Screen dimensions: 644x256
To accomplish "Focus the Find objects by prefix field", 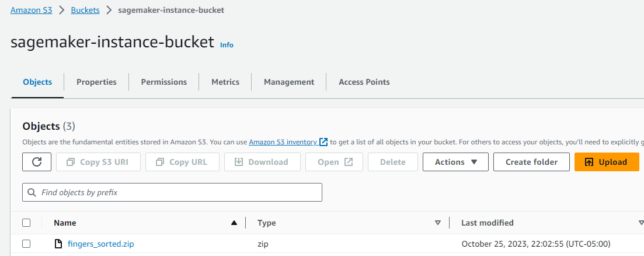I will [x=172, y=192].
